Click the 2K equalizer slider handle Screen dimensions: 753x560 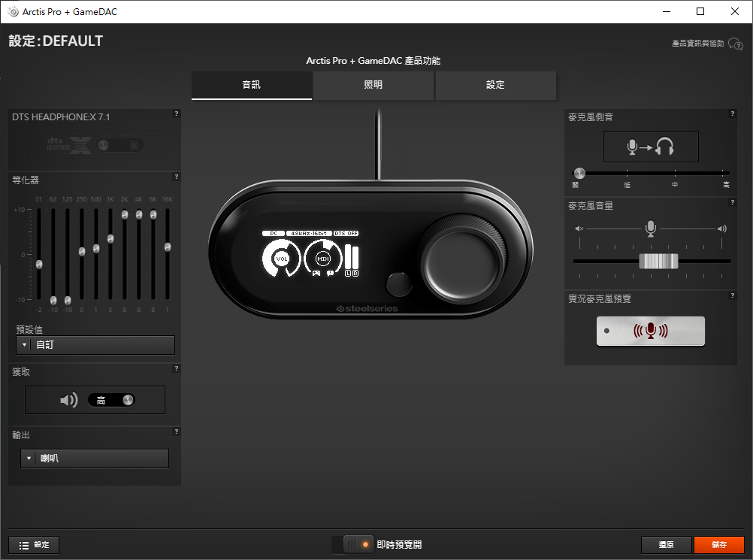pyautogui.click(x=125, y=215)
